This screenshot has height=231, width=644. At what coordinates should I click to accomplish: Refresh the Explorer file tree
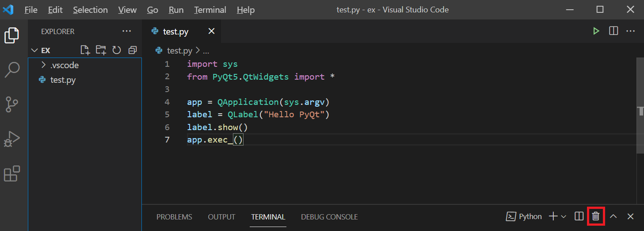[117, 50]
